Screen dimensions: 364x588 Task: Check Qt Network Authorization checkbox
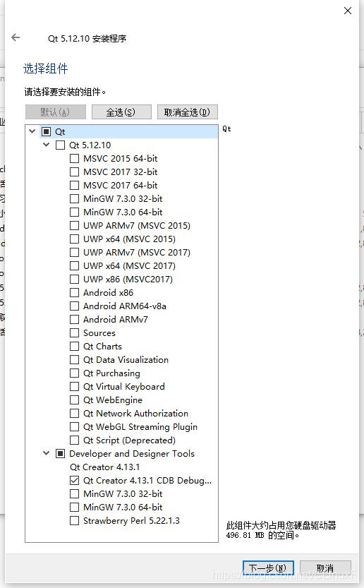pos(75,413)
